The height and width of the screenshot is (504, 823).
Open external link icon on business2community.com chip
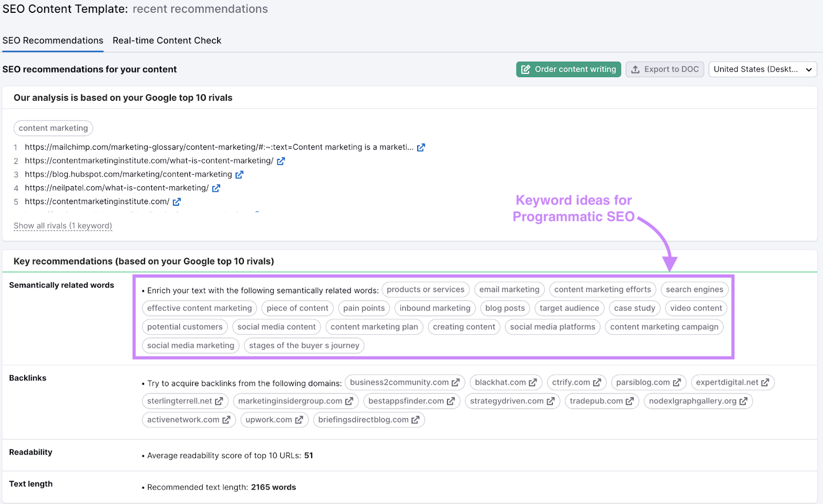(455, 383)
